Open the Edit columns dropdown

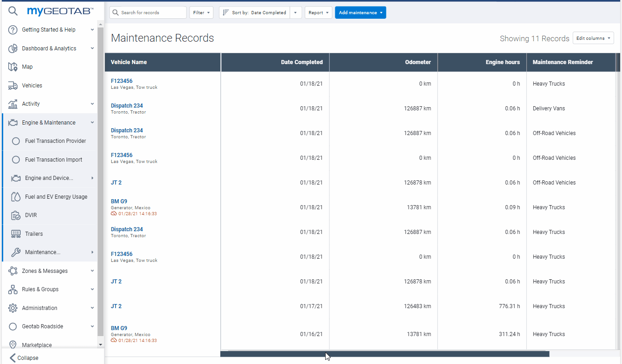coord(593,38)
